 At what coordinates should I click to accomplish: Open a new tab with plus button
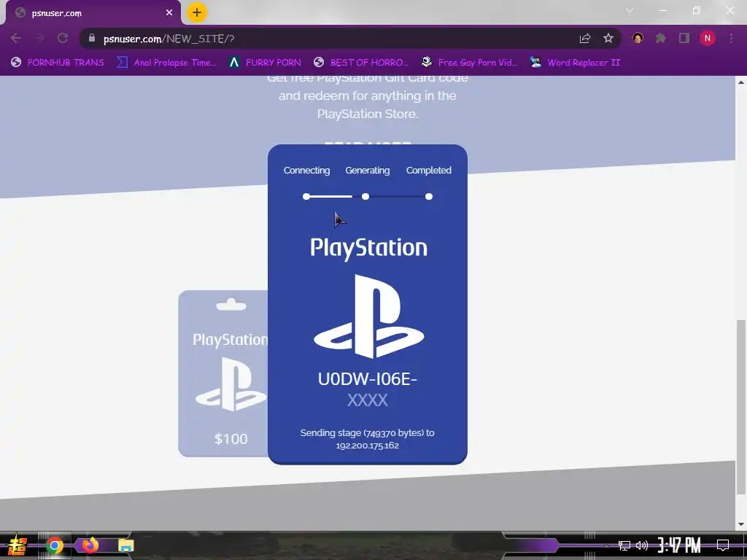[x=197, y=12]
